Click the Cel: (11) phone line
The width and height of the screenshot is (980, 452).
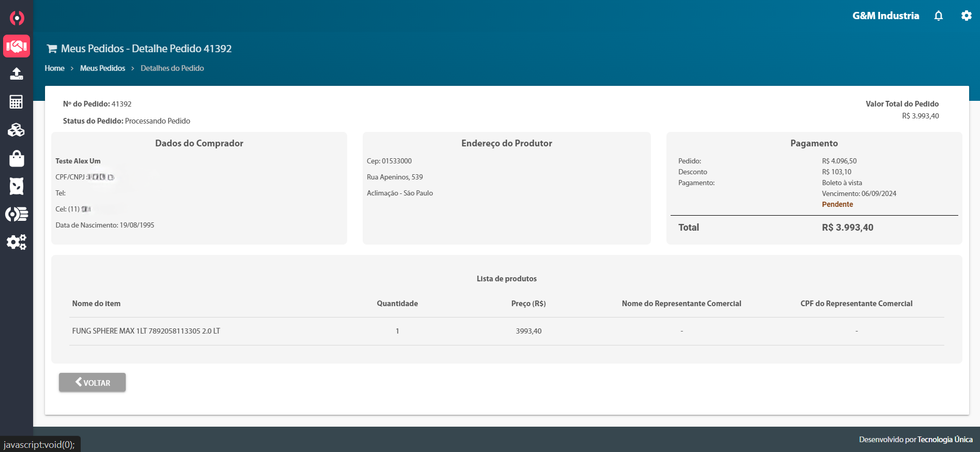[x=73, y=209]
